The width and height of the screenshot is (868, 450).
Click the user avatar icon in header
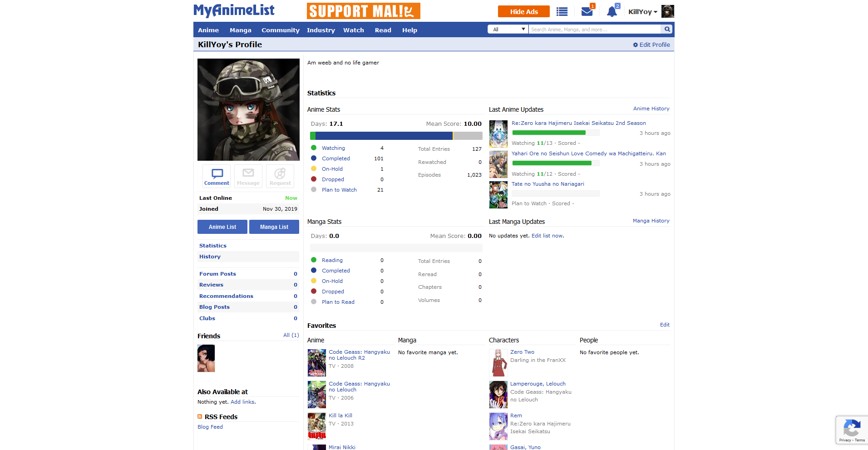(667, 11)
